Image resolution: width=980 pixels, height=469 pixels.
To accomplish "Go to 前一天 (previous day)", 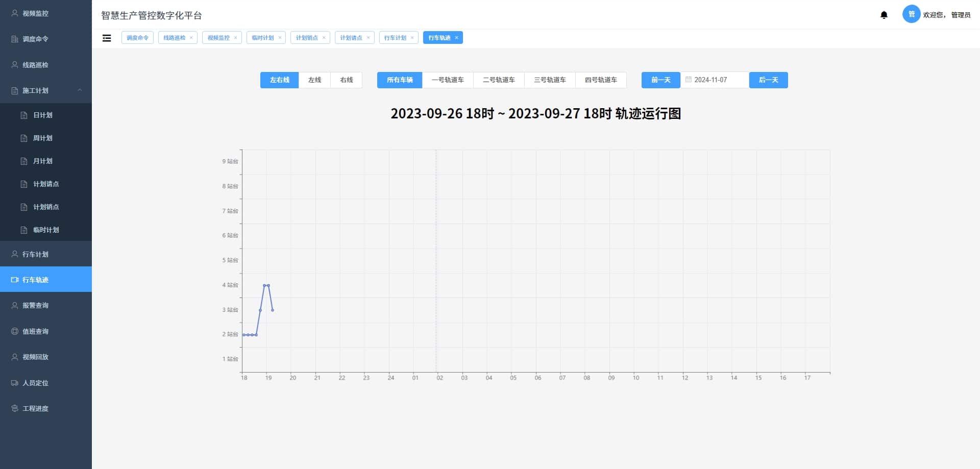I will pos(661,80).
